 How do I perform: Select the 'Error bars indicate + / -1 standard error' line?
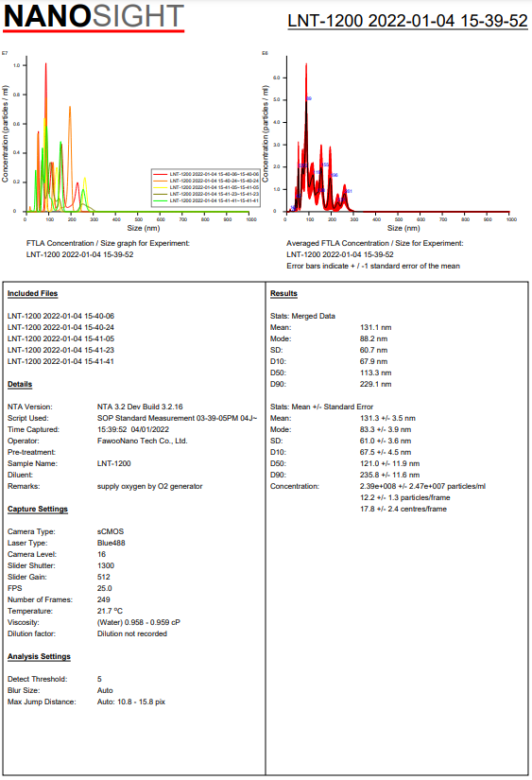click(373, 266)
